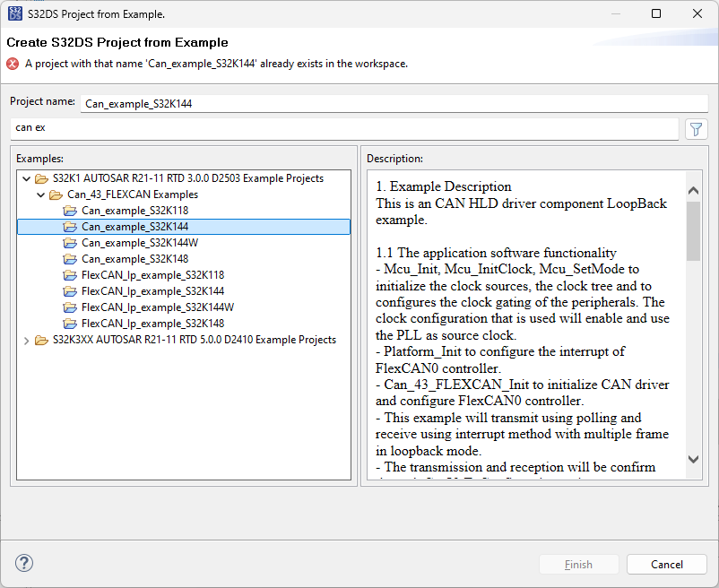Image resolution: width=719 pixels, height=588 pixels.
Task: Expand the S32K3XX AUTOSAR R21-11 RTD 5.0.0 node
Action: click(x=26, y=340)
